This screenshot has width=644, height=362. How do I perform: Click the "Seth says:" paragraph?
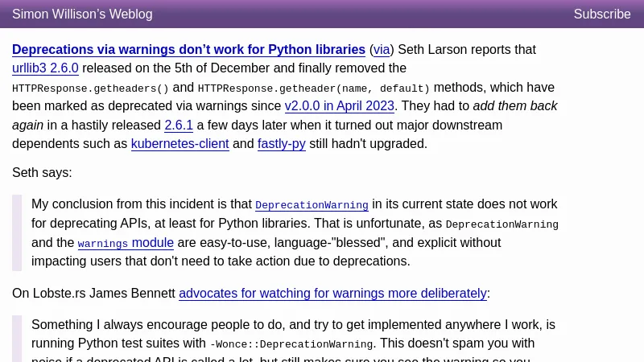click(x=42, y=172)
